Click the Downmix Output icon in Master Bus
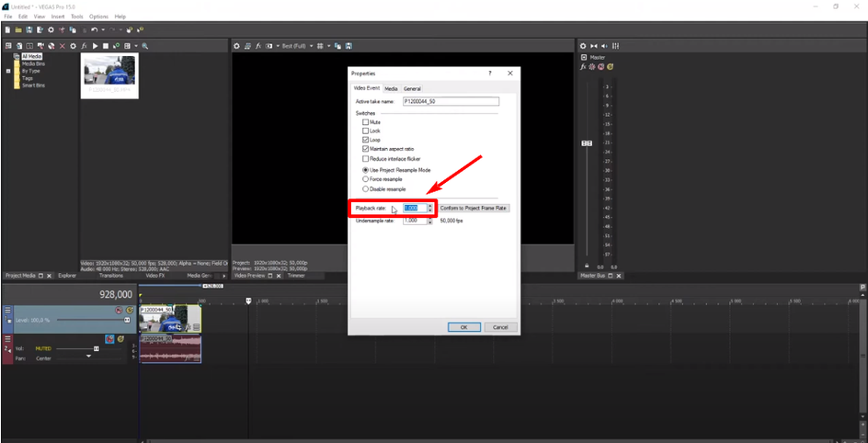 pyautogui.click(x=594, y=46)
